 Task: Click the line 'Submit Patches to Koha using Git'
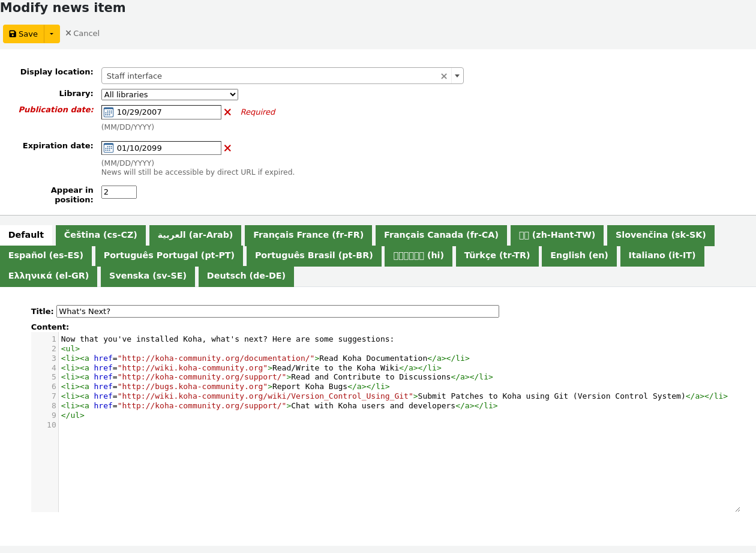tap(394, 396)
